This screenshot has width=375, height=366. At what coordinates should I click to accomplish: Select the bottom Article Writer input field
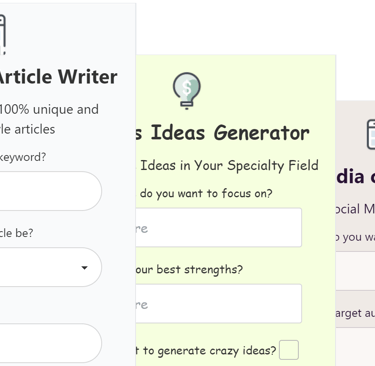[51, 343]
